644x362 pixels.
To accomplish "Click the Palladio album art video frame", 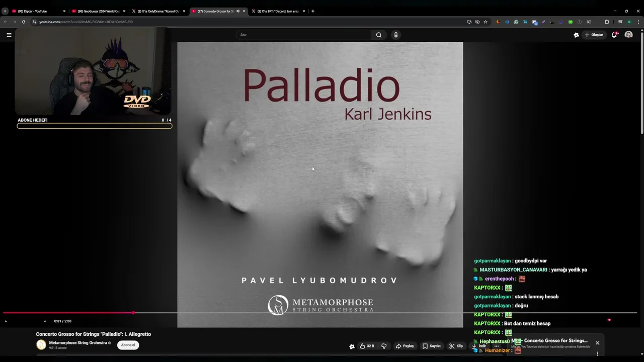I will [320, 184].
